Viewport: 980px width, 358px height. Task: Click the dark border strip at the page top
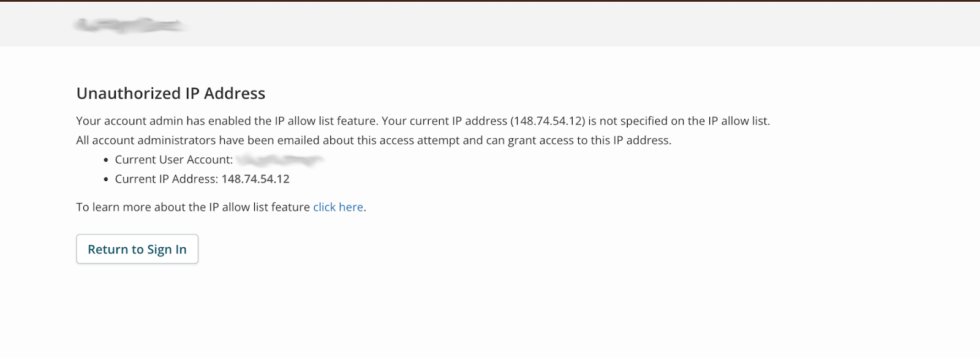tap(490, 1)
